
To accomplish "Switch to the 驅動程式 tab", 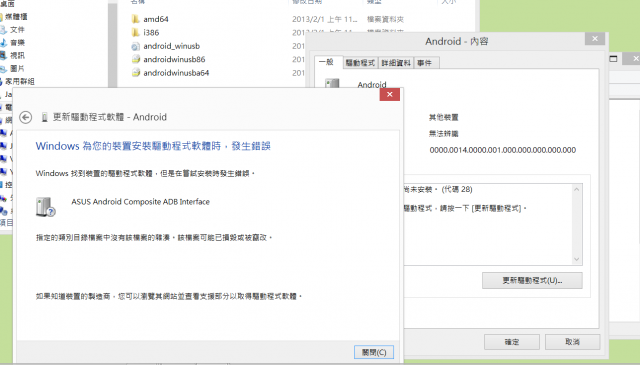I will click(x=360, y=63).
